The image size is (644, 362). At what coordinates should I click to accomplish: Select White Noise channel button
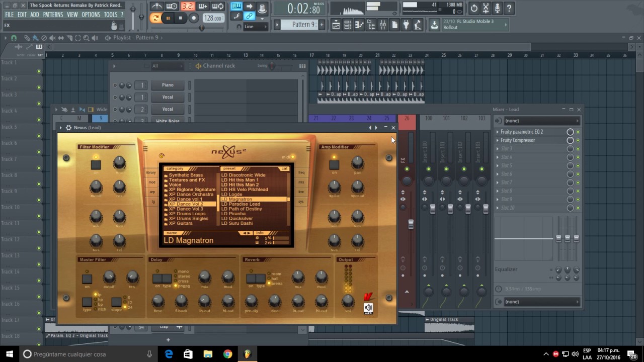click(x=168, y=121)
